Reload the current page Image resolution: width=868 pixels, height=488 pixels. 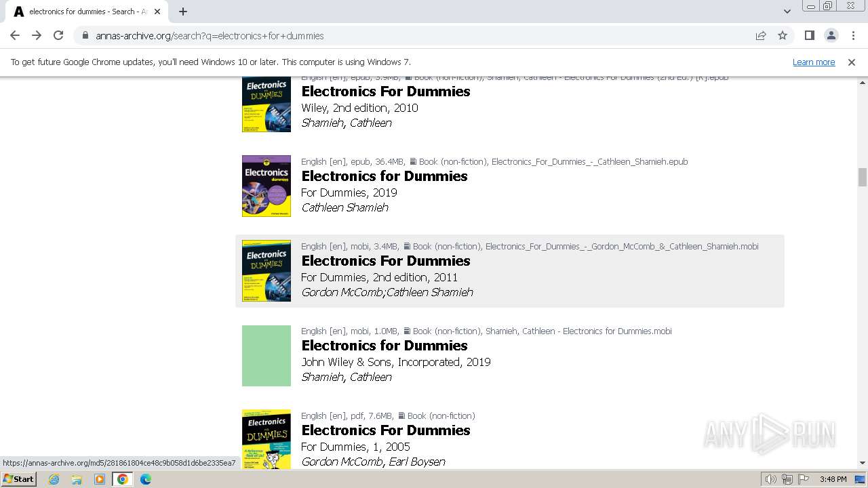(x=58, y=35)
